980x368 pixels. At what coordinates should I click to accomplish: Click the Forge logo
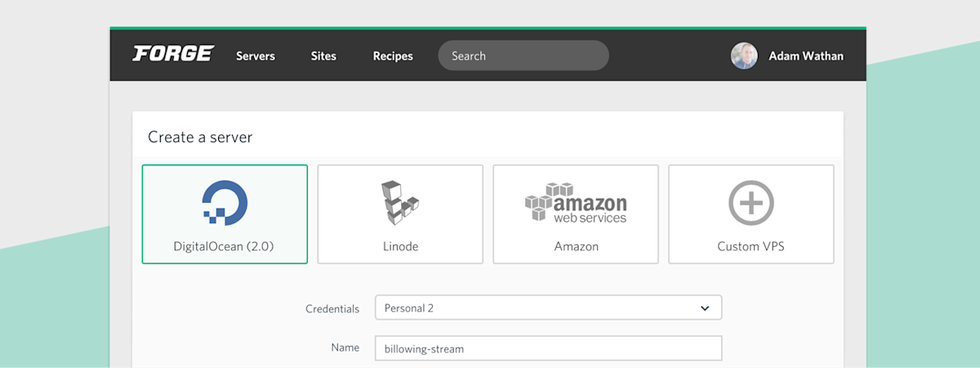click(x=173, y=55)
